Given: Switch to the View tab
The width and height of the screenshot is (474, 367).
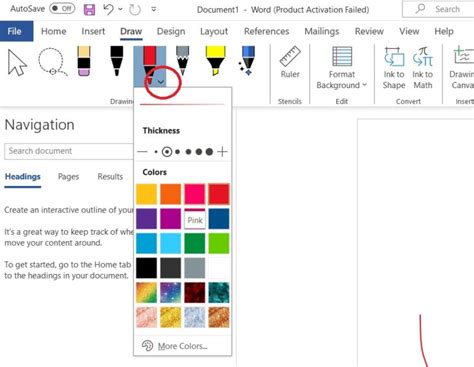Looking at the screenshot, I should (x=409, y=31).
